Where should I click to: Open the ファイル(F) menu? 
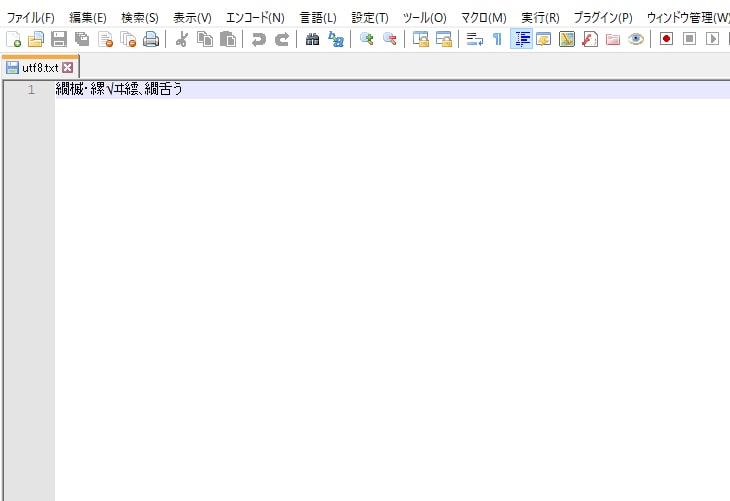pyautogui.click(x=30, y=18)
